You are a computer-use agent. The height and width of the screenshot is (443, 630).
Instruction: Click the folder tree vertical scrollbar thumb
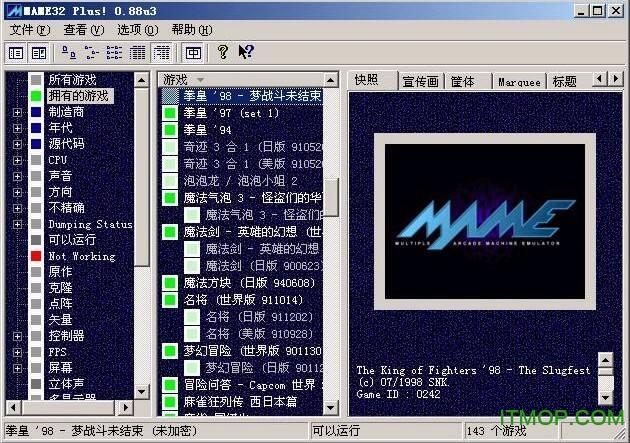click(141, 177)
